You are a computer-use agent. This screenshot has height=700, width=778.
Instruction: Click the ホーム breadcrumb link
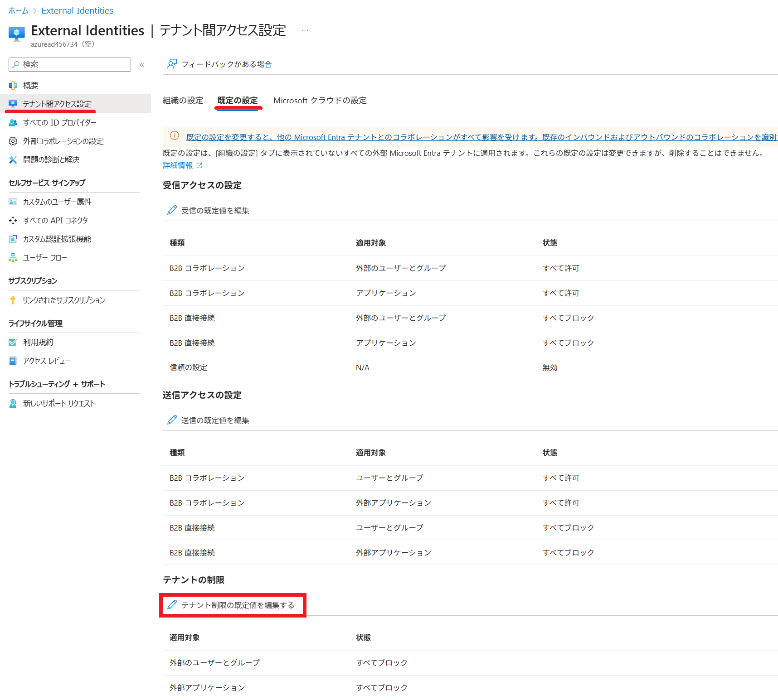pos(18,10)
